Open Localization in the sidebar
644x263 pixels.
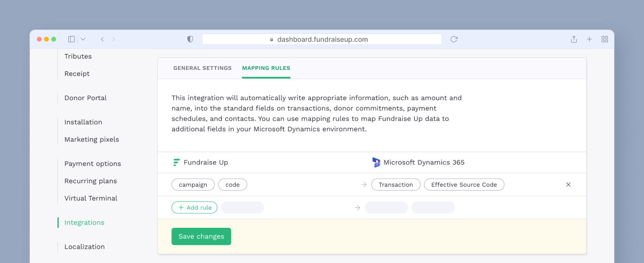coord(84,247)
